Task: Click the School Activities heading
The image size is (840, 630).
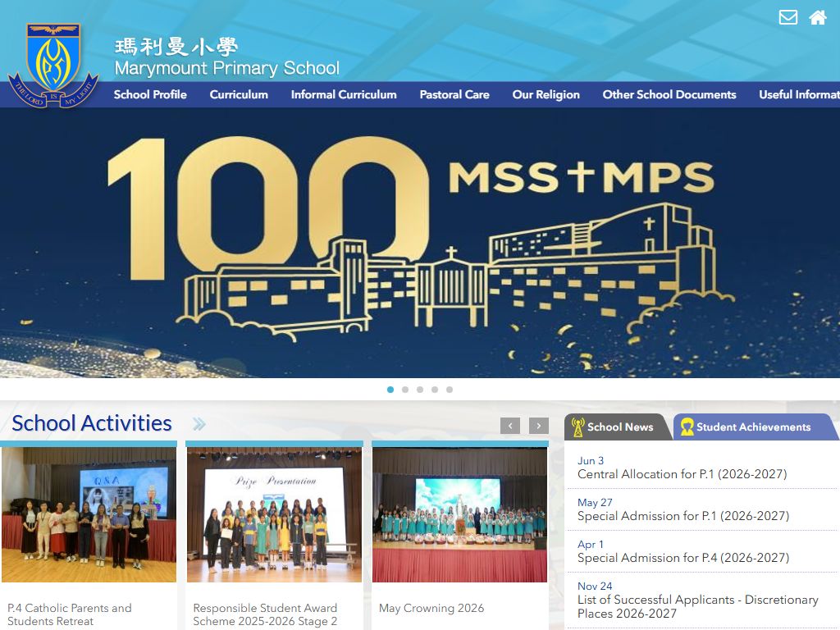Action: pos(92,423)
